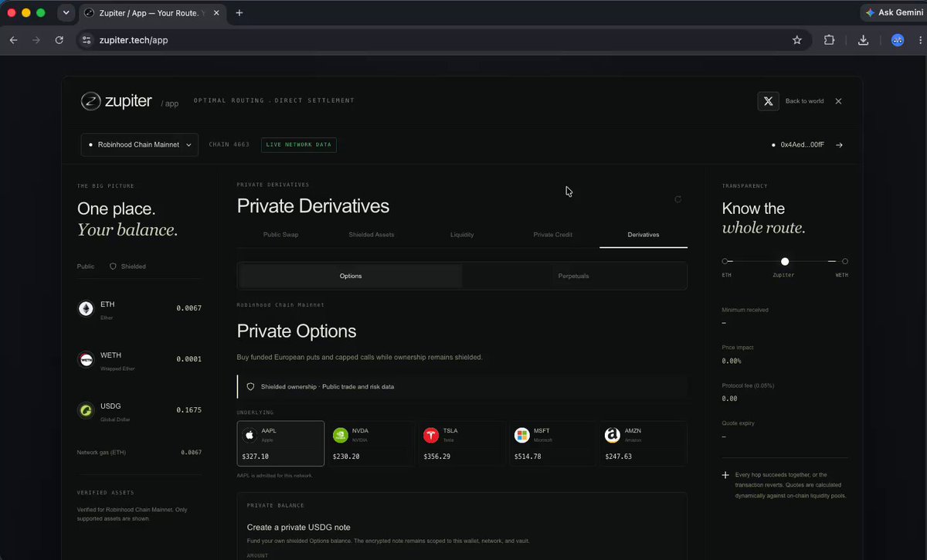This screenshot has width=927, height=560.
Task: Open the browser downloads icon
Action: (x=864, y=40)
